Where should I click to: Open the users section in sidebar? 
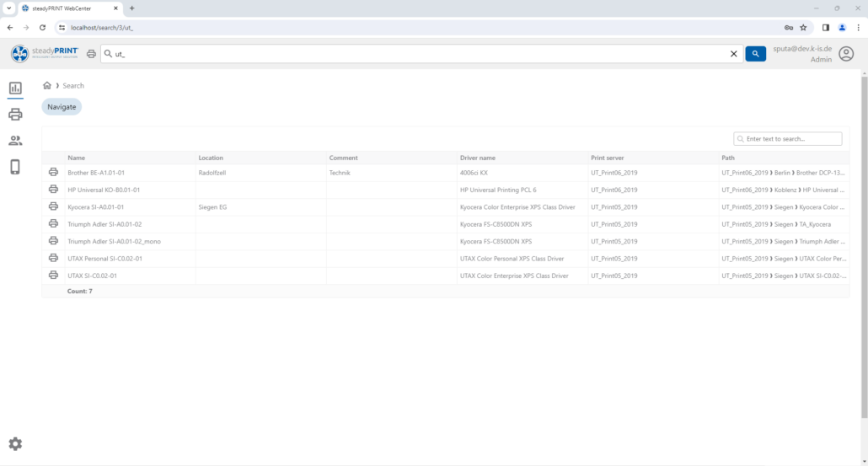point(15,141)
